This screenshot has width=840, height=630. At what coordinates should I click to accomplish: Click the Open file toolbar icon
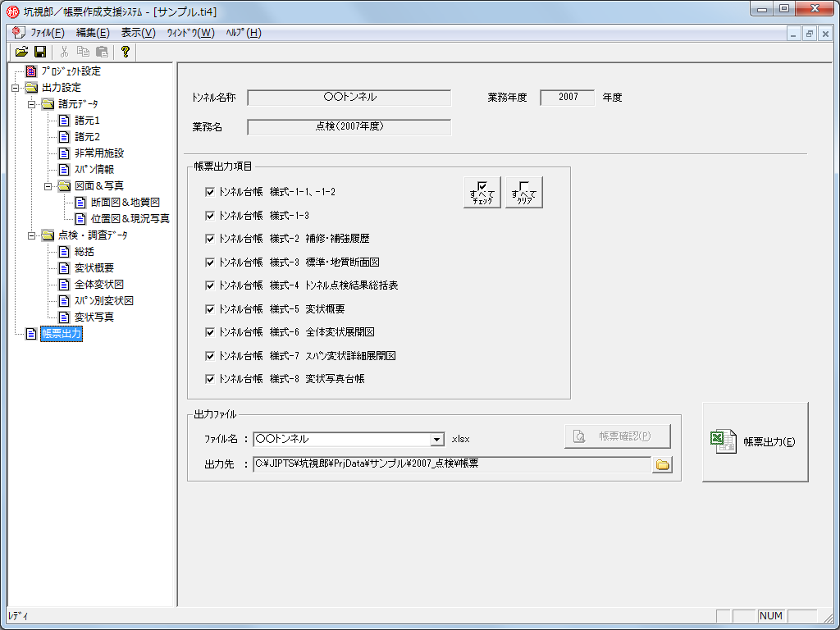[x=22, y=52]
